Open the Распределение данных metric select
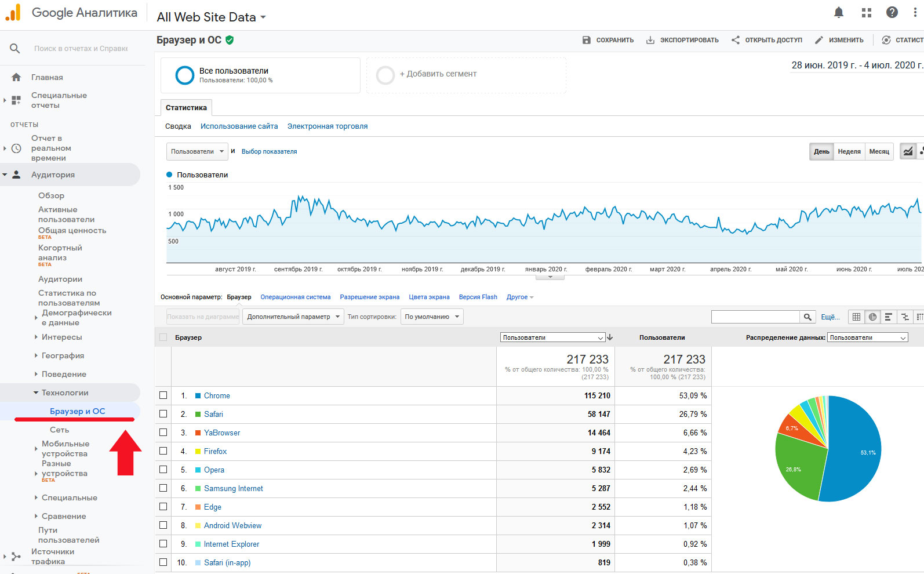 point(868,337)
